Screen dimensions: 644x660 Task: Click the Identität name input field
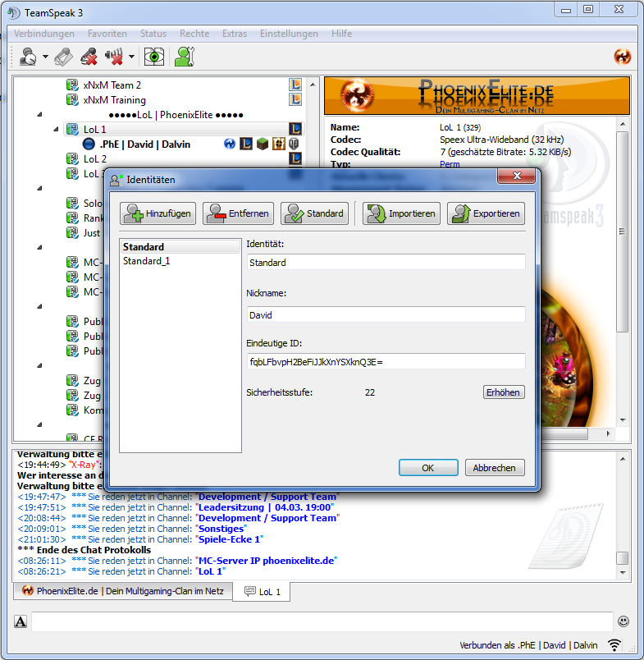[386, 262]
